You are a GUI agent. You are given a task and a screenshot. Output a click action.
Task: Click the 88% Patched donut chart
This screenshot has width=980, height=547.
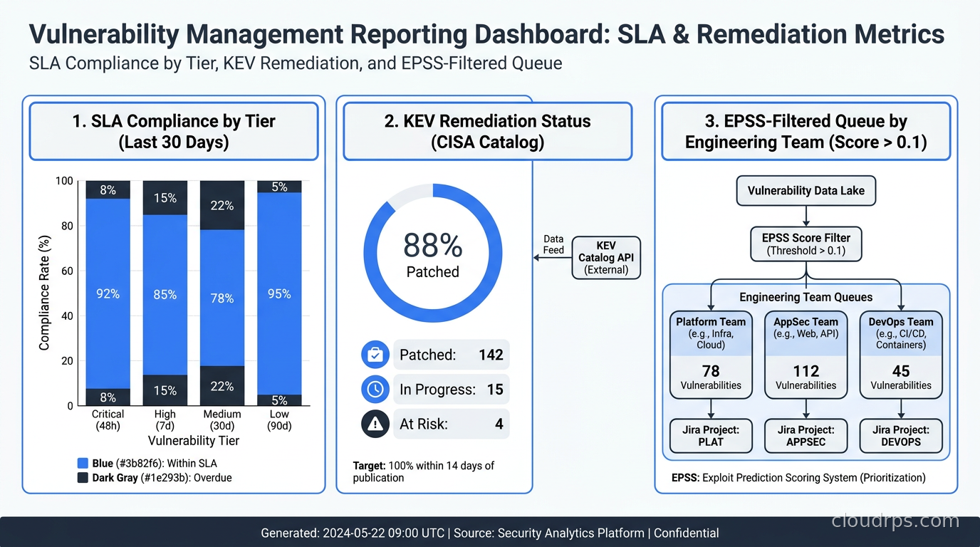(x=432, y=253)
